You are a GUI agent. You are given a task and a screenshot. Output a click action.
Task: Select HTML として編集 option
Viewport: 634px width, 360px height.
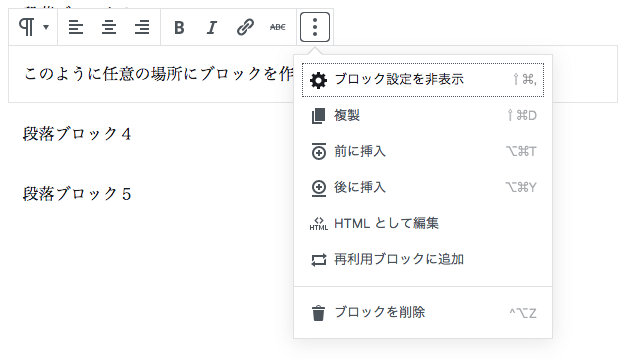pos(423,223)
